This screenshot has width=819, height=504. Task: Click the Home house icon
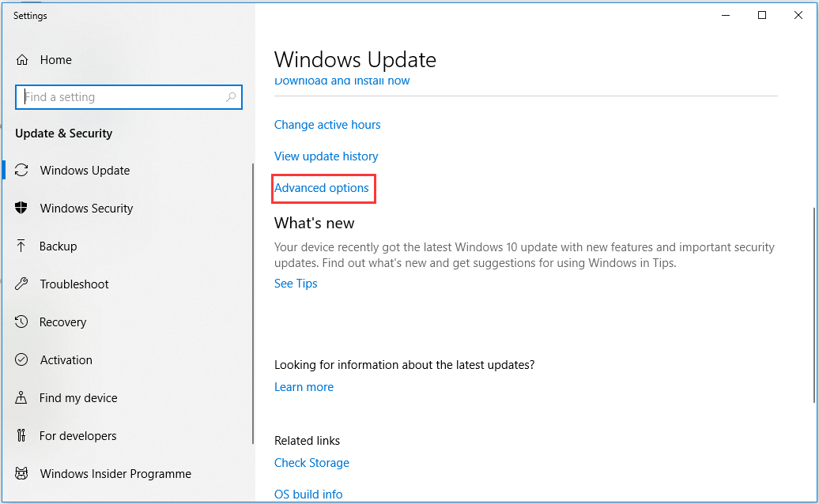click(x=22, y=60)
